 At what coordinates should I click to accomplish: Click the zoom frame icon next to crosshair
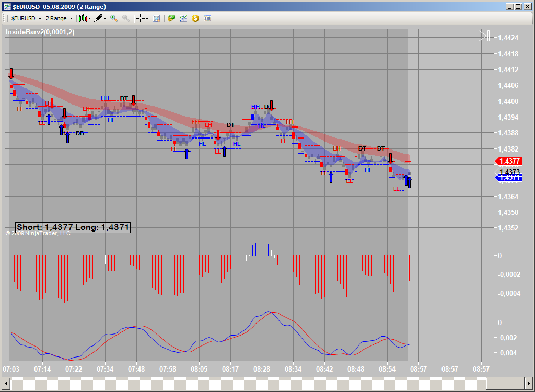[x=156, y=18]
